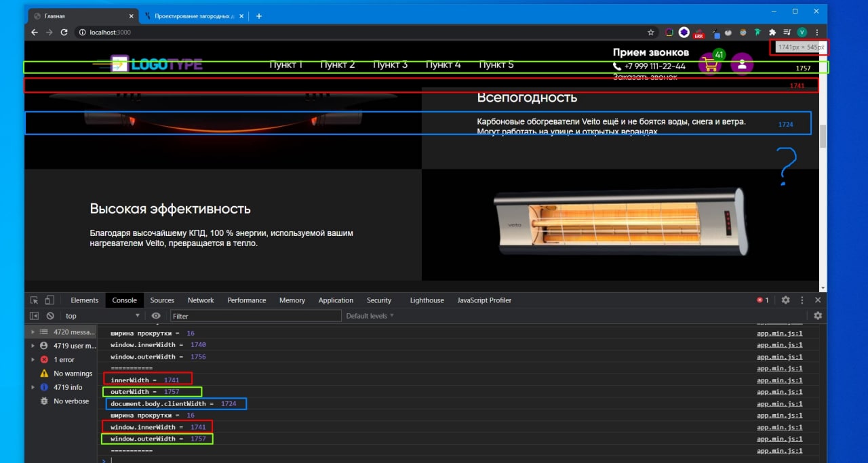The image size is (868, 463).
Task: Open DevTools settings gear in tab bar
Action: coord(785,300)
